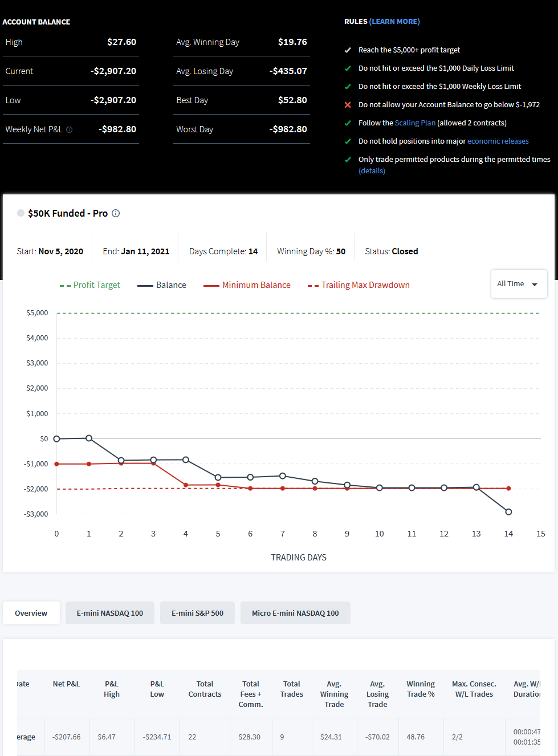Click the dropdown arrow next to All Time
Image resolution: width=558 pixels, height=756 pixels.
pos(535,284)
